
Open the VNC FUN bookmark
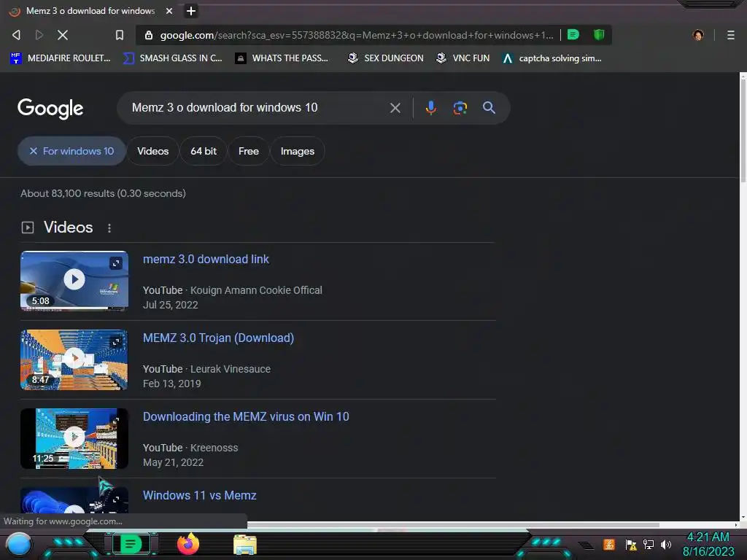pyautogui.click(x=462, y=58)
